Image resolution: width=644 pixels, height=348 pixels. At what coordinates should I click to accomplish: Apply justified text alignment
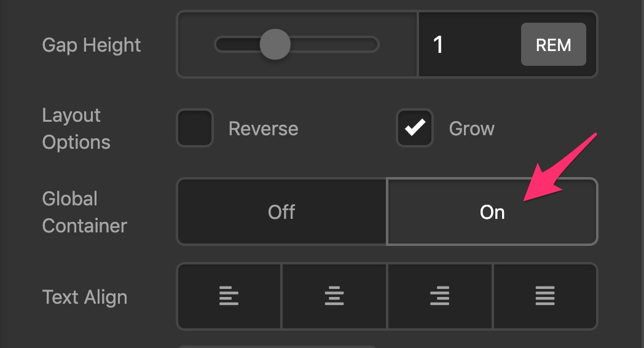[x=545, y=296]
